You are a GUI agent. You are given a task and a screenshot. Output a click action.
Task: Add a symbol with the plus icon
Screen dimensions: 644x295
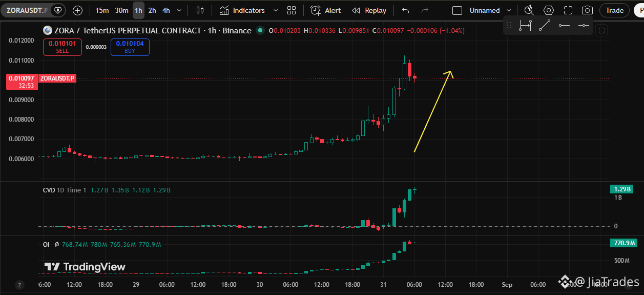77,10
